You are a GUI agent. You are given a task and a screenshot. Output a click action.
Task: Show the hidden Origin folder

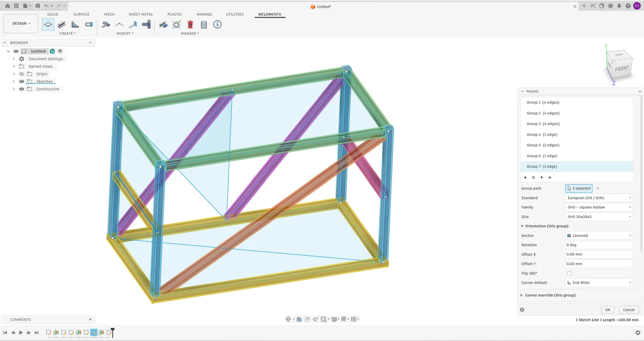click(x=22, y=74)
